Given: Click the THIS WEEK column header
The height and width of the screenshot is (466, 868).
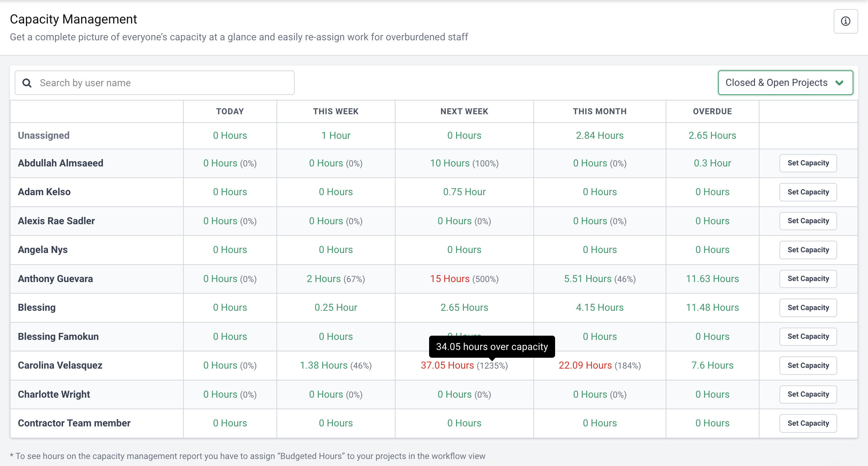Looking at the screenshot, I should [336, 111].
